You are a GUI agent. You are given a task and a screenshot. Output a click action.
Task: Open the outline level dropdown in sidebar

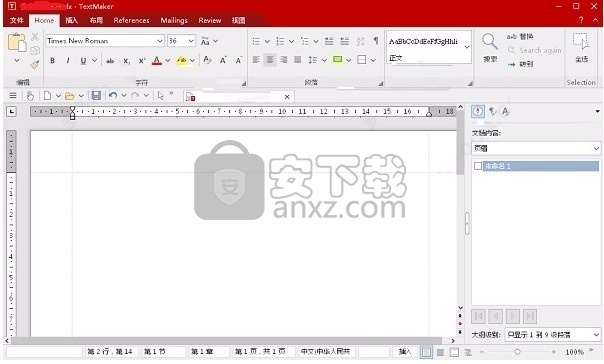(x=553, y=334)
